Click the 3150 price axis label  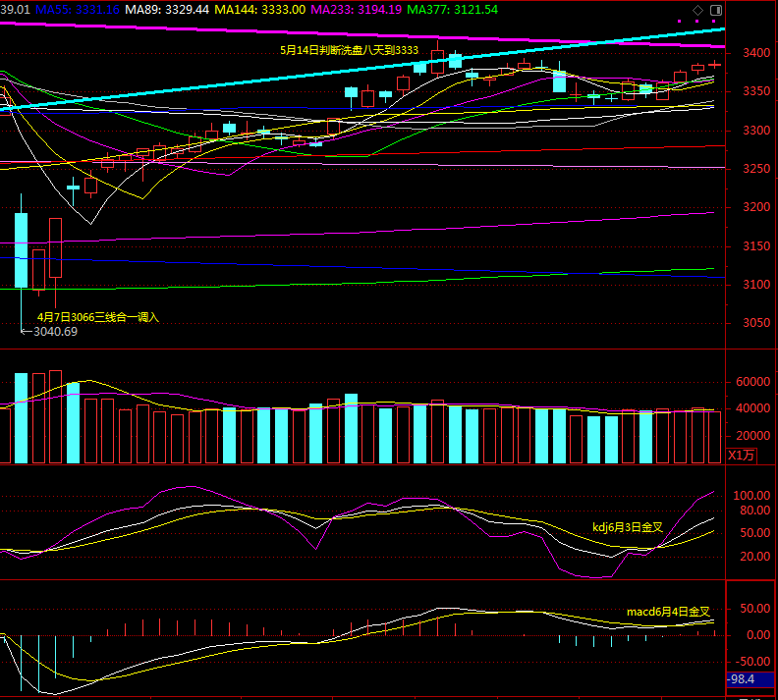[x=756, y=246]
